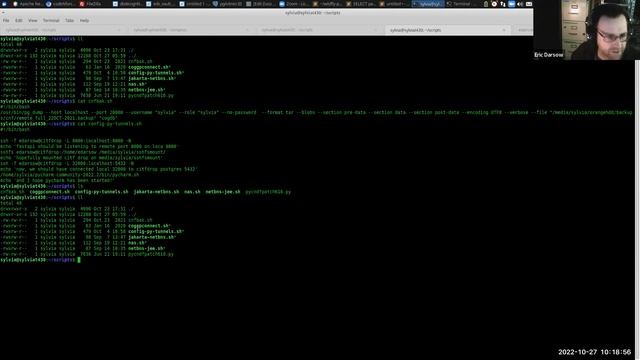
Task: Close the first terminal tab
Action: pos(119,30)
